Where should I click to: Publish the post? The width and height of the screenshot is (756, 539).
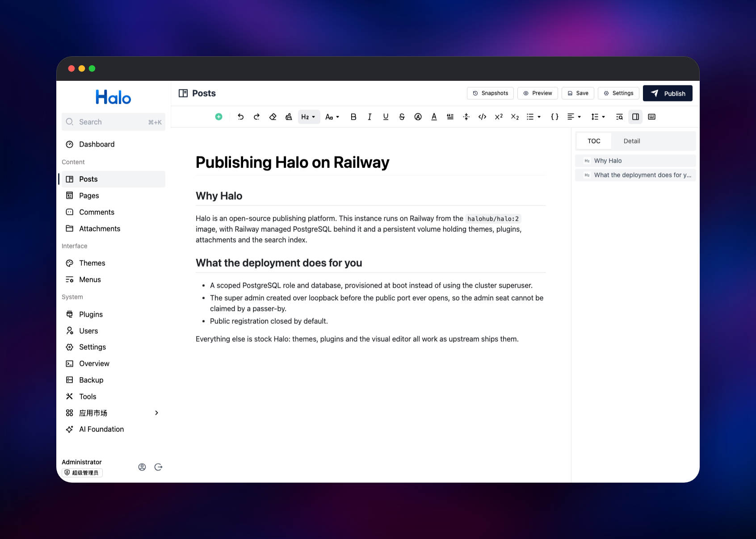pos(668,93)
